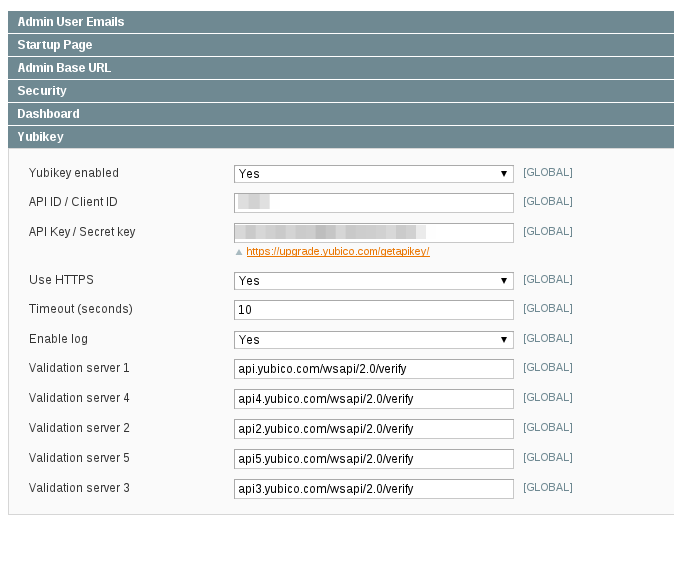
Task: Open the yubico getapikey link
Action: click(x=337, y=252)
